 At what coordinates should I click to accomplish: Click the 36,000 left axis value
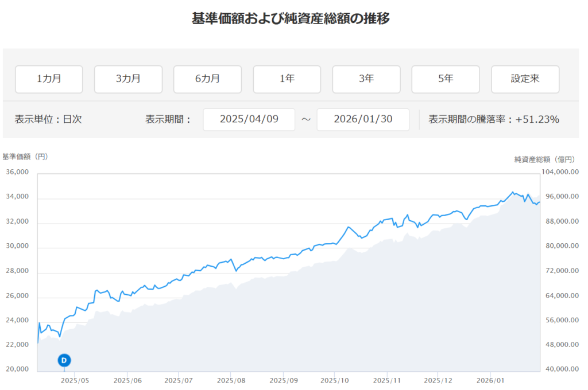pyautogui.click(x=17, y=172)
